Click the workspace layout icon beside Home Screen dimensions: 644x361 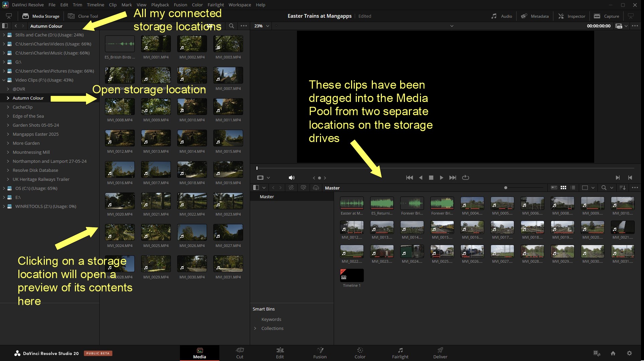point(597,353)
